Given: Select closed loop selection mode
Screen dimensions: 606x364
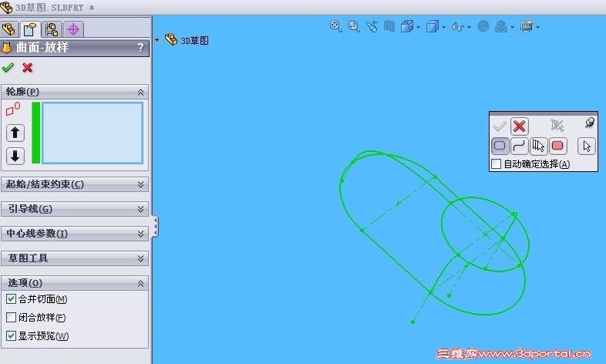Looking at the screenshot, I should tap(500, 146).
